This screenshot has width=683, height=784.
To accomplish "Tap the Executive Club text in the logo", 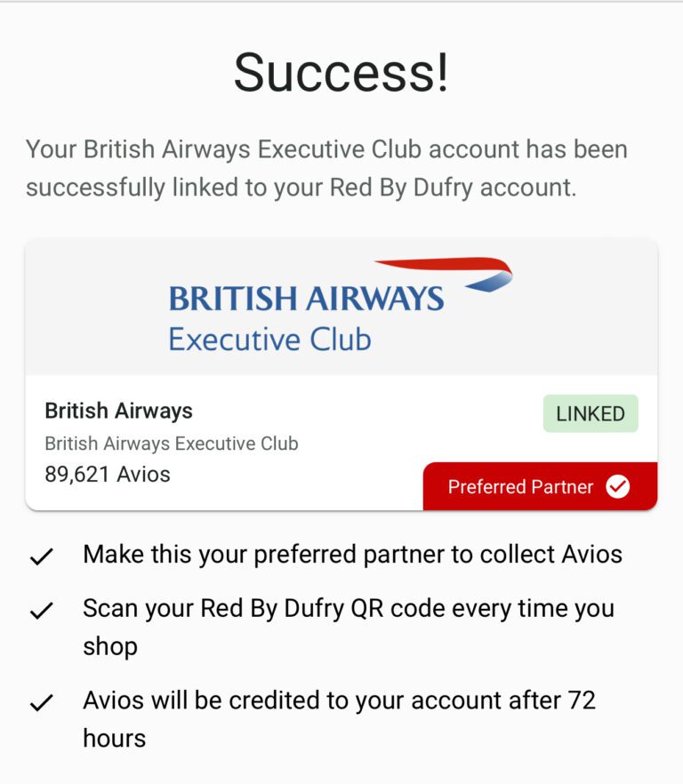I will 269,340.
